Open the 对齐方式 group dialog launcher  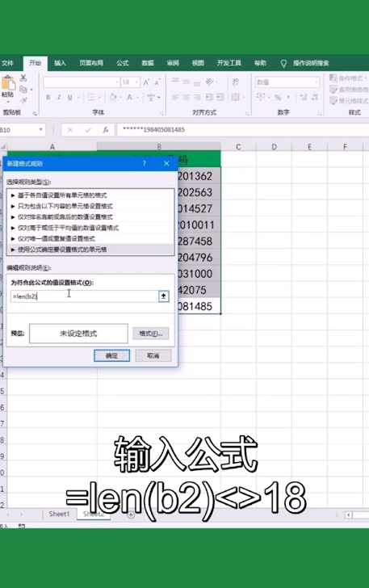(247, 113)
